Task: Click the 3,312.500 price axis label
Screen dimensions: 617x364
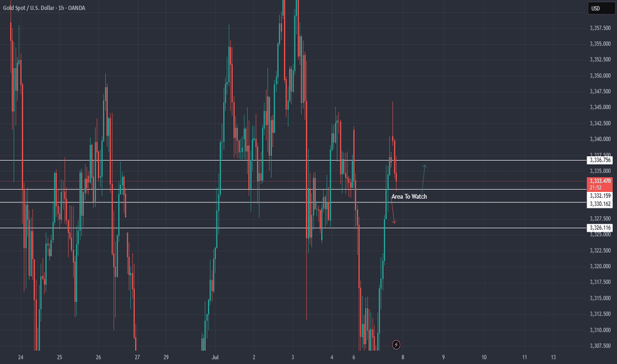Action: 600,314
